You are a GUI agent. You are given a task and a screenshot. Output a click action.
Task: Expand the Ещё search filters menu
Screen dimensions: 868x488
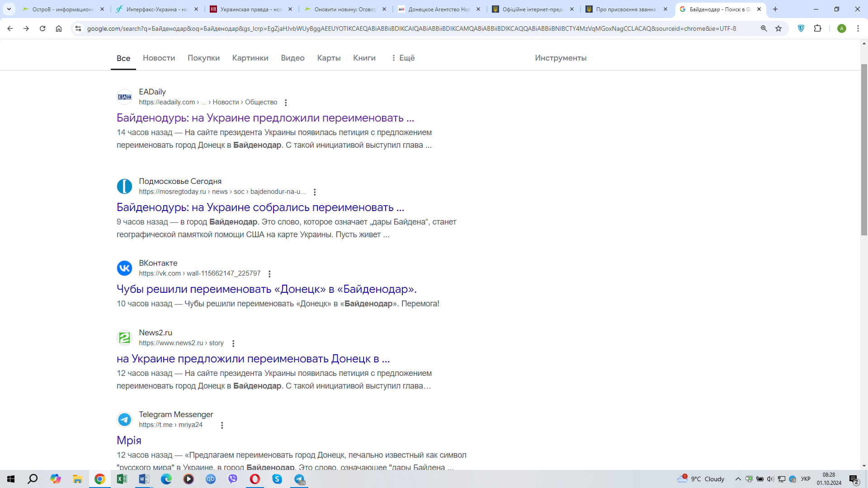[403, 58]
